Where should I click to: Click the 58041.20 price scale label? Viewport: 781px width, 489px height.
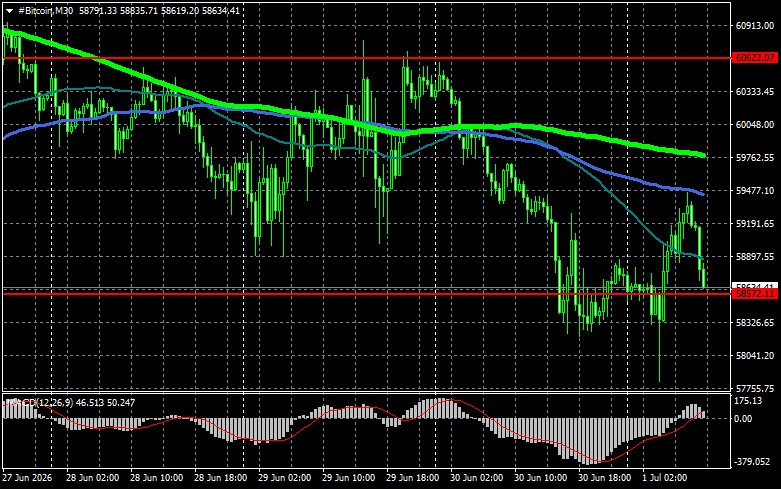(755, 356)
